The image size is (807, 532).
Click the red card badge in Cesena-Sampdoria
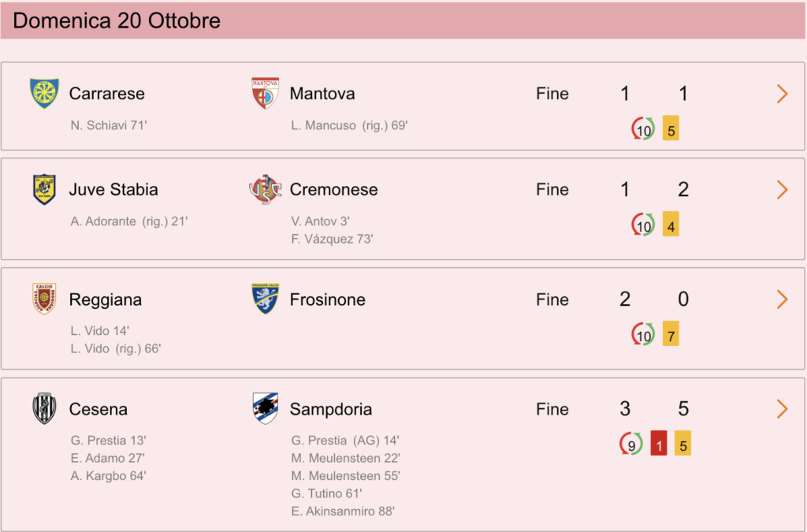pyautogui.click(x=658, y=444)
